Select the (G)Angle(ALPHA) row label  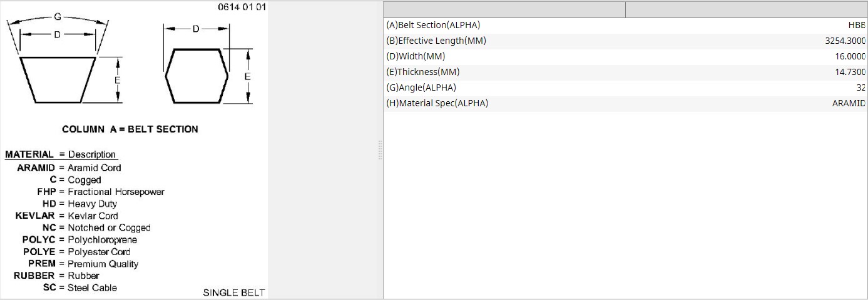[x=421, y=88]
